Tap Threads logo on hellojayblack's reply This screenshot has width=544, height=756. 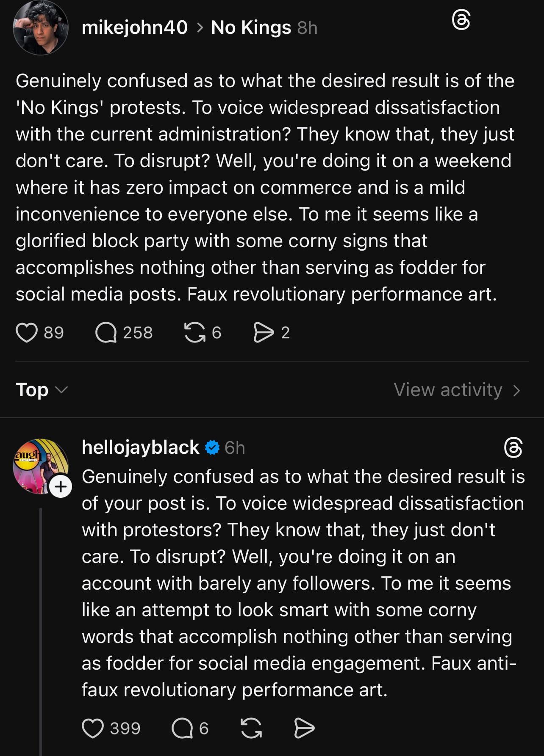513,448
